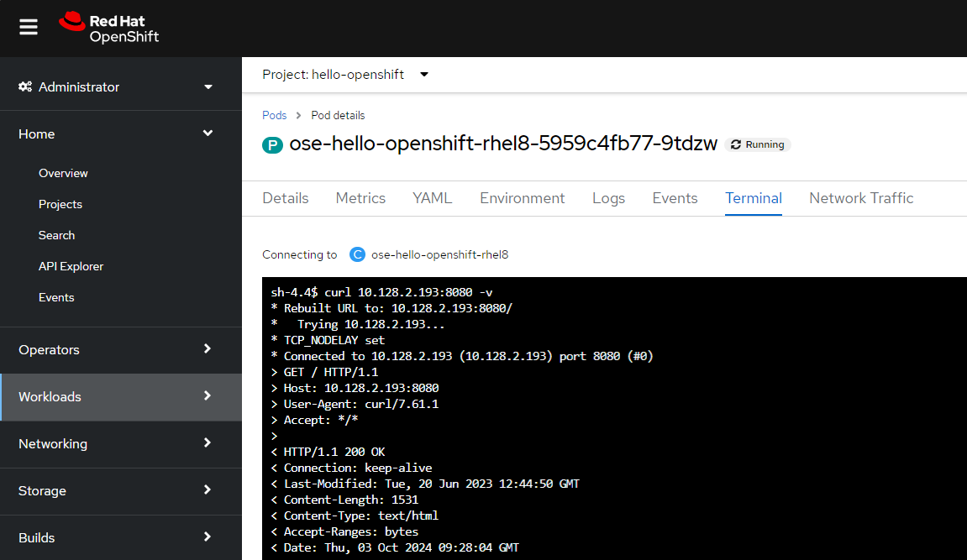Open the hamburger navigation menu
The width and height of the screenshot is (967, 560).
(29, 27)
